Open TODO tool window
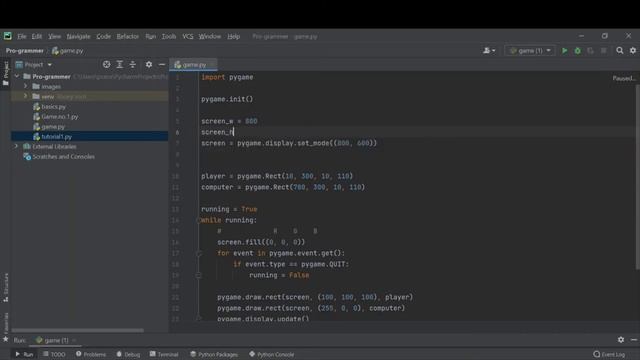The image size is (640, 360). 54,354
